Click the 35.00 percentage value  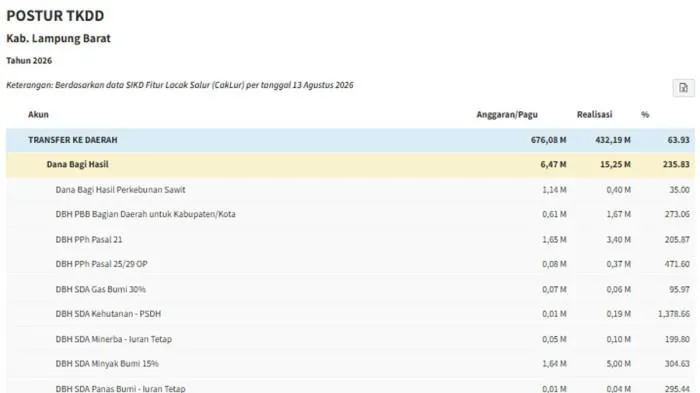pos(679,190)
